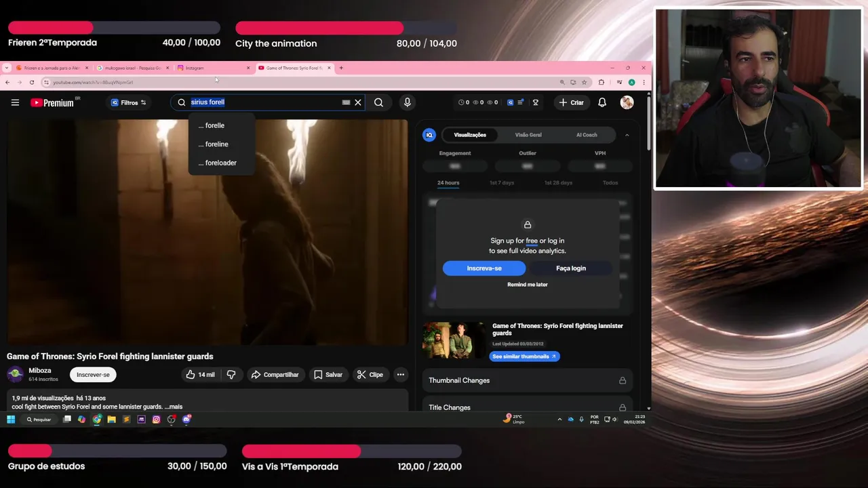Collapse the vidIQ panel with the chevron
This screenshot has width=868, height=488.
point(627,135)
